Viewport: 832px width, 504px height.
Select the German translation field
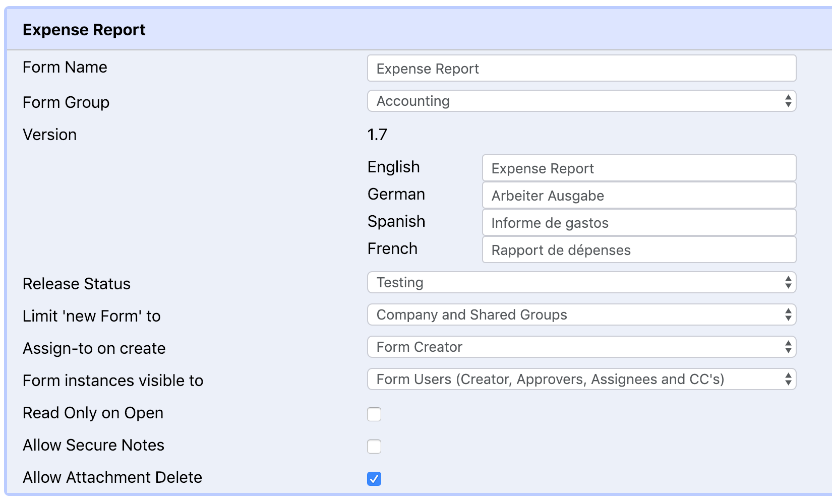pyautogui.click(x=638, y=195)
